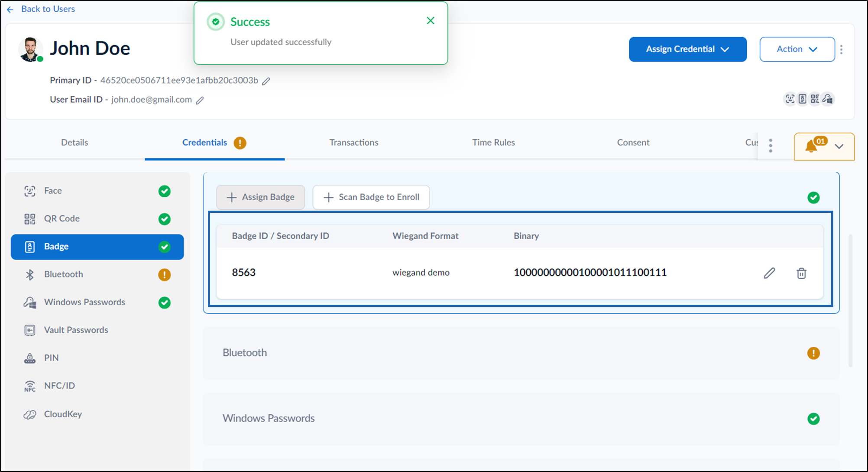Expand the Windows Passwords credential section

pos(521,419)
